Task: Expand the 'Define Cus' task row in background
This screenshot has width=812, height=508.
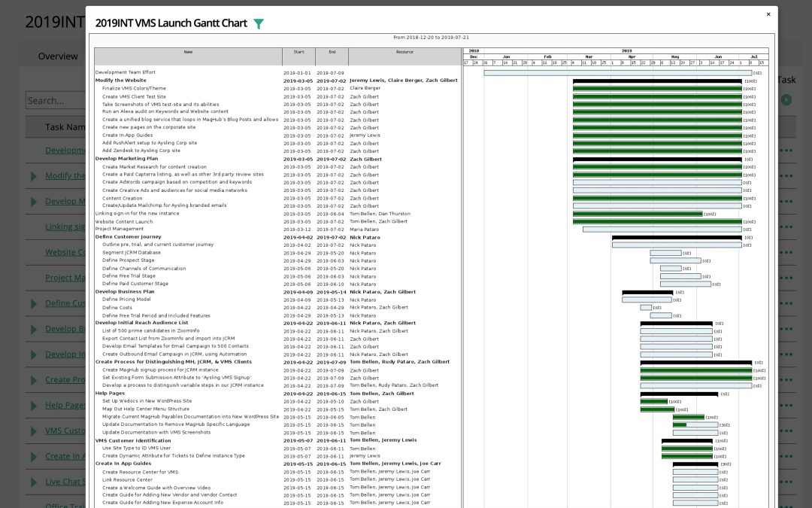Action: pyautogui.click(x=34, y=304)
